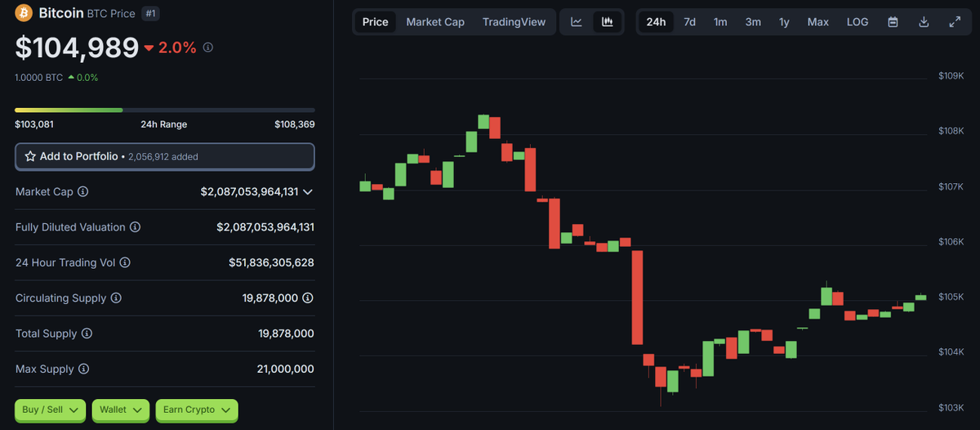The width and height of the screenshot is (980, 430).
Task: Select the TradingView tab
Action: pyautogui.click(x=514, y=22)
